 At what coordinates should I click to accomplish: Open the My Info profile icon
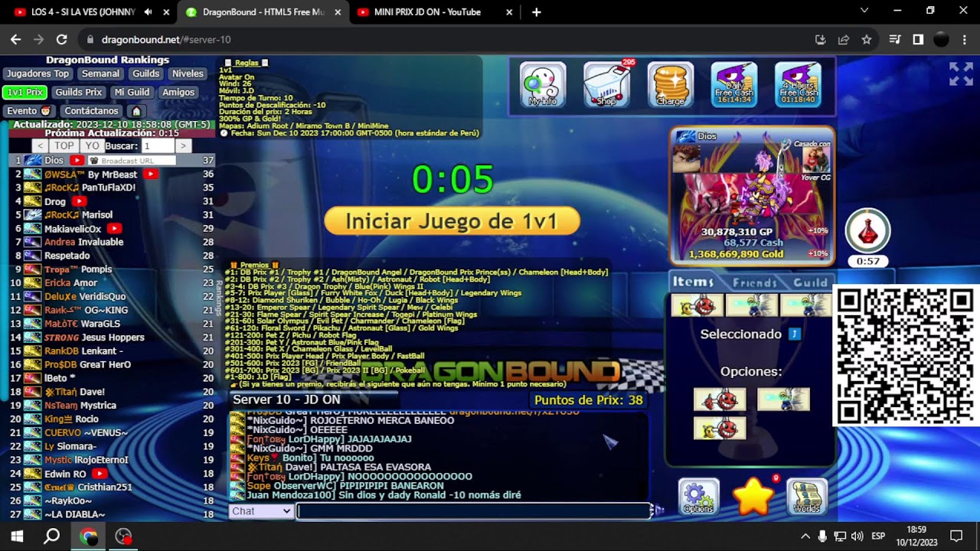[543, 84]
